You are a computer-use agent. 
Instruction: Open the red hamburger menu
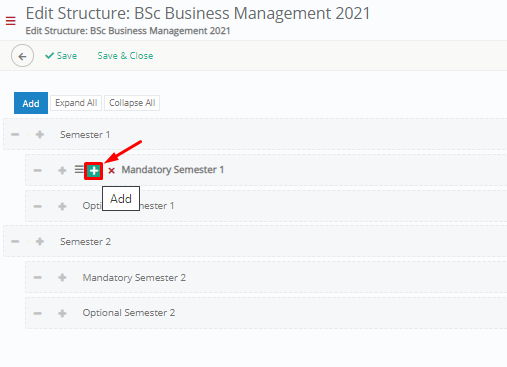coord(11,21)
